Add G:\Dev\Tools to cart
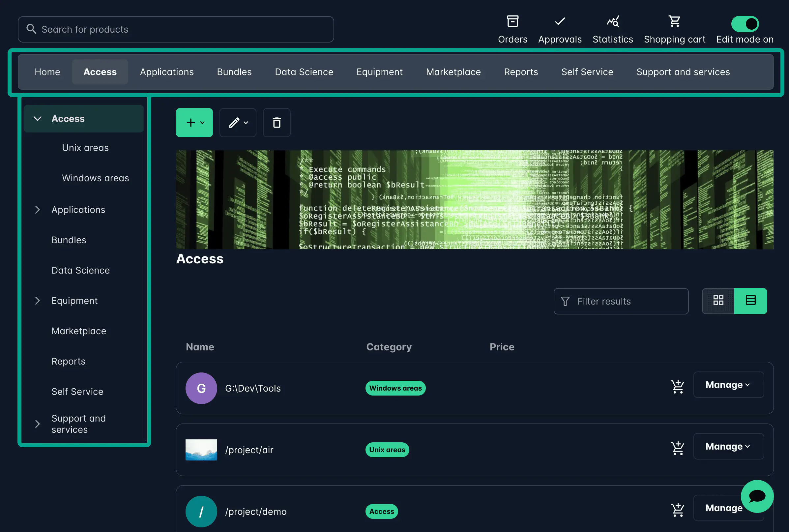Screen dimensions: 789x532 [677, 386]
